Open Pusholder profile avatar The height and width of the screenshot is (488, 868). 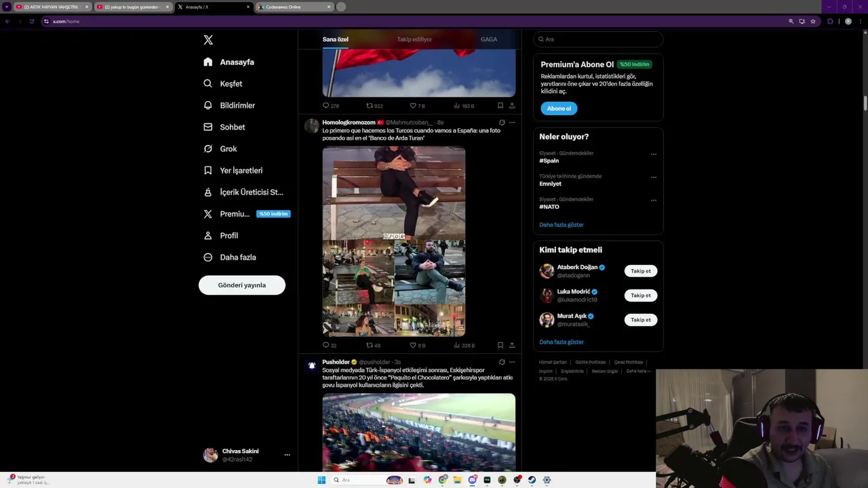click(312, 365)
